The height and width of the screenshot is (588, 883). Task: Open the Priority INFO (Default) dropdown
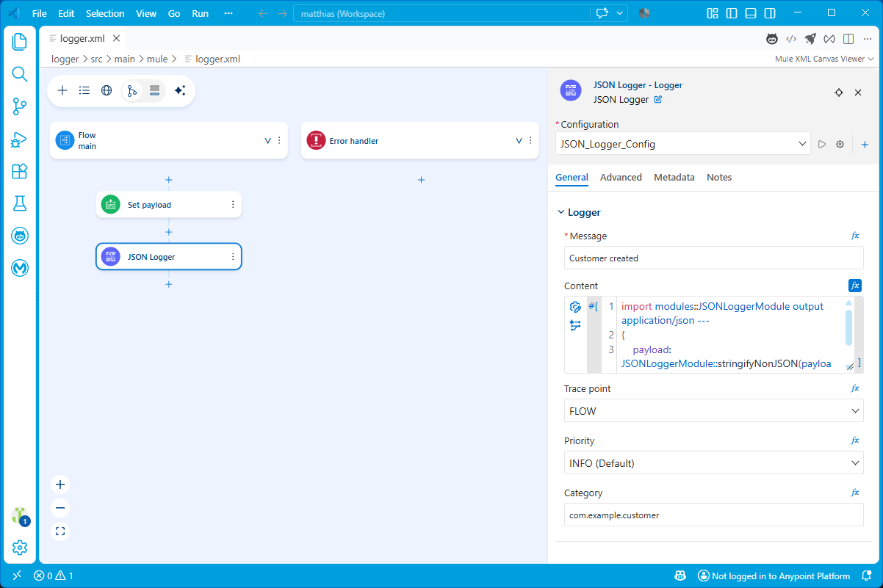click(713, 463)
